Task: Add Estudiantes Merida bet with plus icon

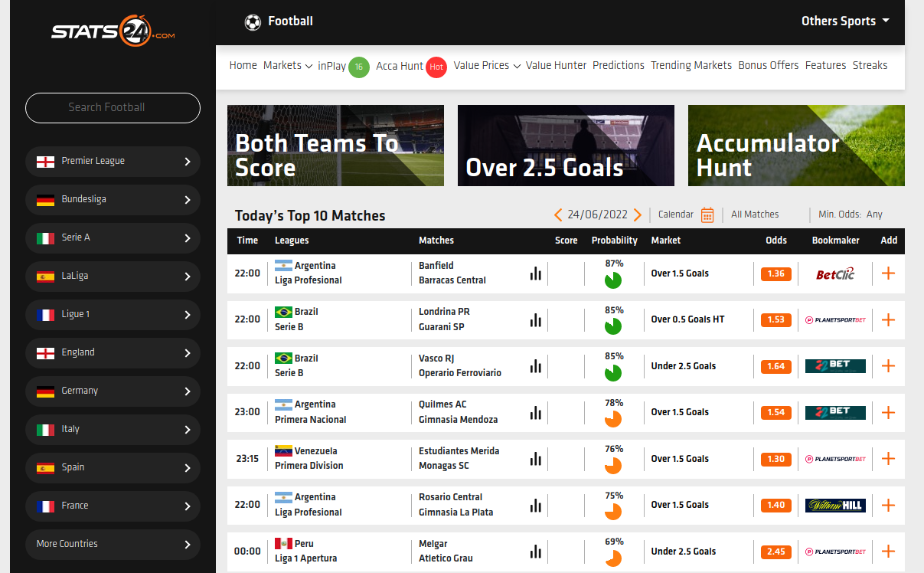Action: (x=888, y=459)
